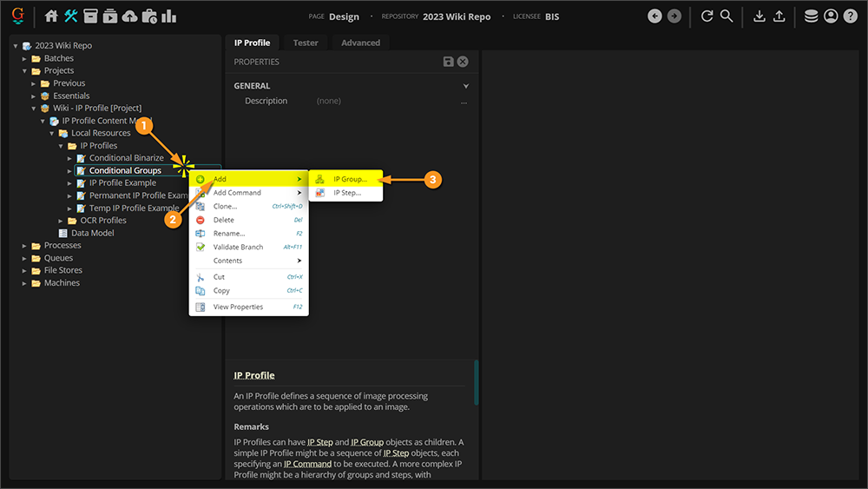The height and width of the screenshot is (489, 868).
Task: Select IP Step... in the submenu
Action: click(346, 193)
